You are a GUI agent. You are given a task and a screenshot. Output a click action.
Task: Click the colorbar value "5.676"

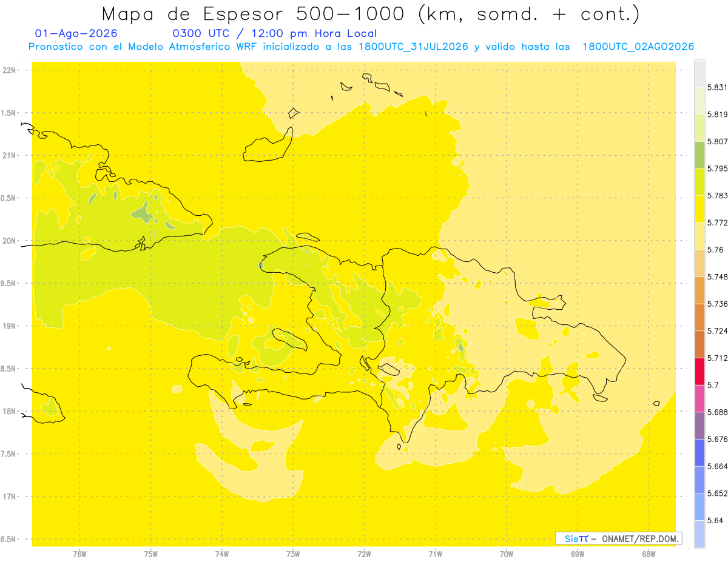(x=717, y=439)
